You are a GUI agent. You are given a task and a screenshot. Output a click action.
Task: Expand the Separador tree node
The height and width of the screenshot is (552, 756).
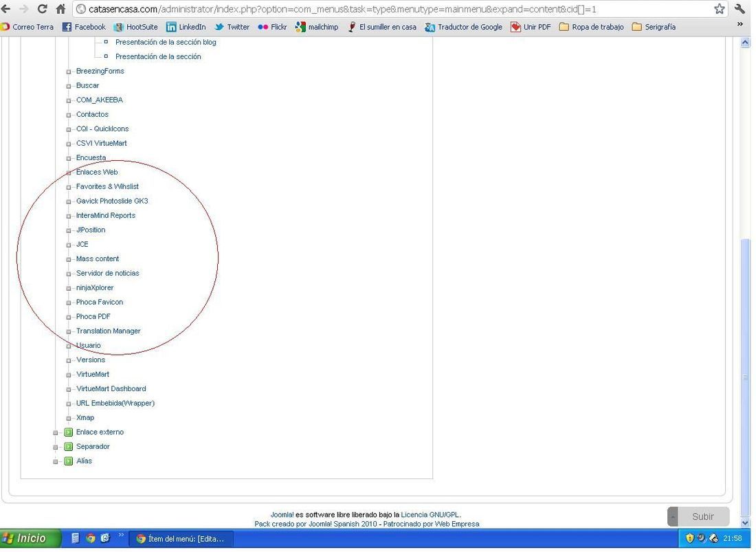tap(56, 448)
